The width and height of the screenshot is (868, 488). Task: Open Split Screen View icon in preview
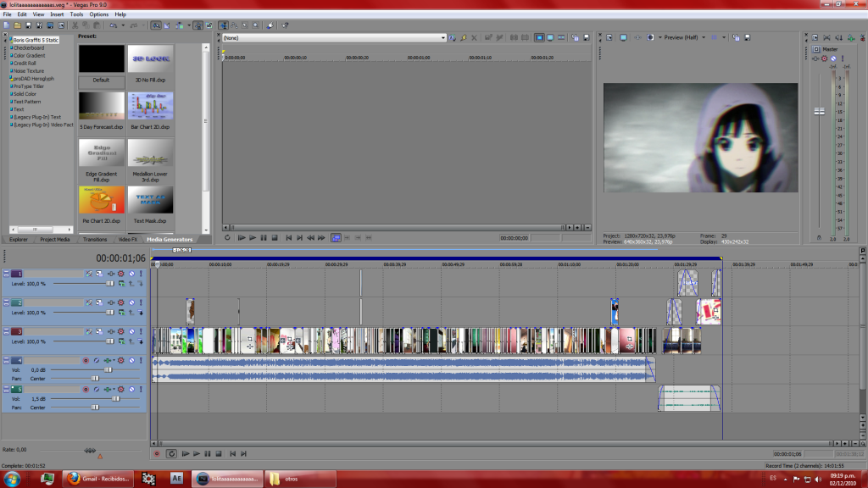650,37
